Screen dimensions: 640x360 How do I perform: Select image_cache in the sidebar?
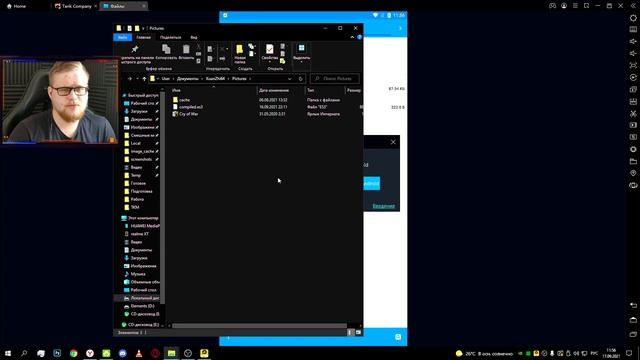pos(141,151)
